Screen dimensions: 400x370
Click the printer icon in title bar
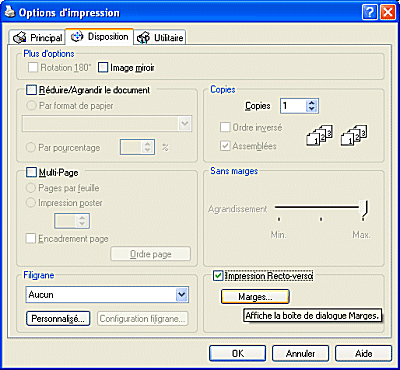9,13
